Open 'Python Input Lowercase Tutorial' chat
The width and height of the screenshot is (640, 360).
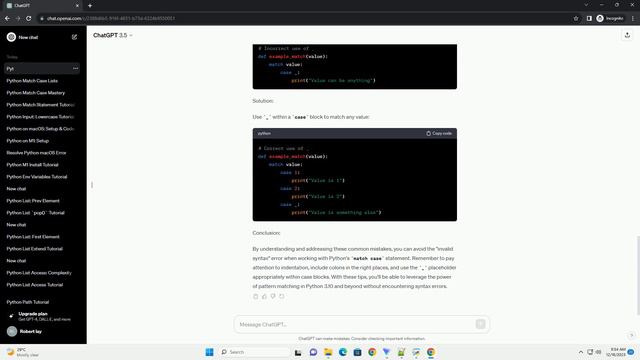[x=40, y=117]
